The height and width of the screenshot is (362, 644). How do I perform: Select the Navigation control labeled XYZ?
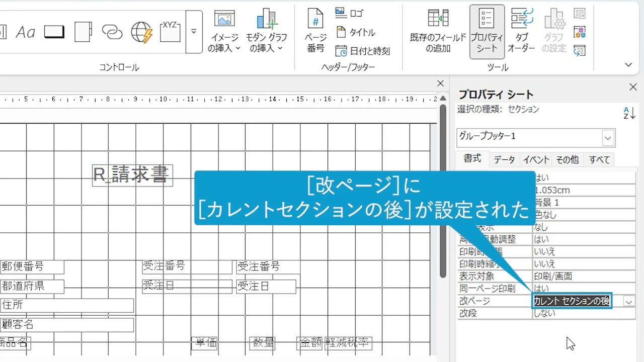click(170, 31)
